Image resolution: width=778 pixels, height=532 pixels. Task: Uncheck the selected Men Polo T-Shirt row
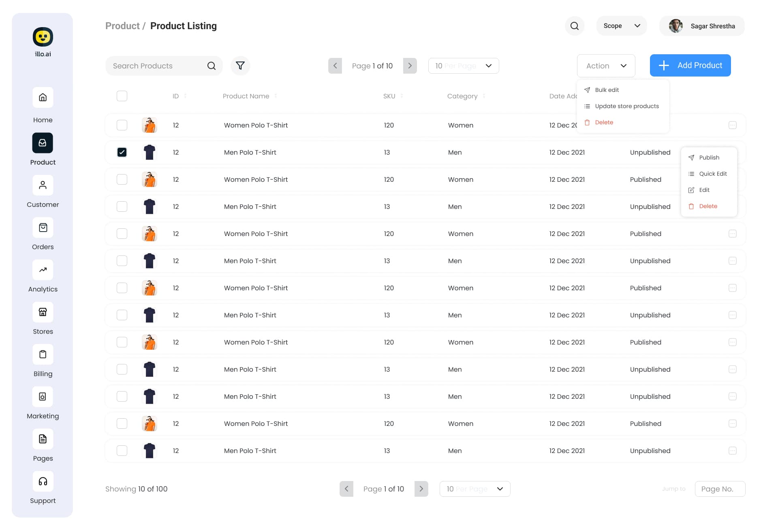pos(122,152)
